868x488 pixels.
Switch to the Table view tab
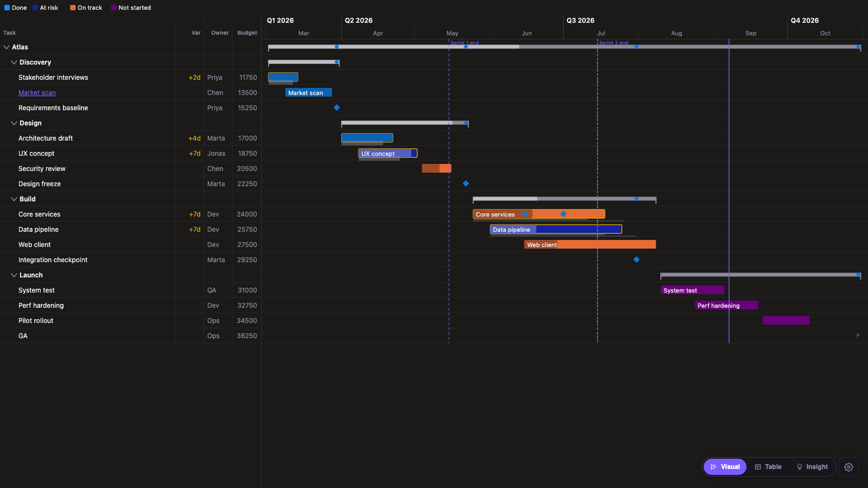tap(768, 467)
